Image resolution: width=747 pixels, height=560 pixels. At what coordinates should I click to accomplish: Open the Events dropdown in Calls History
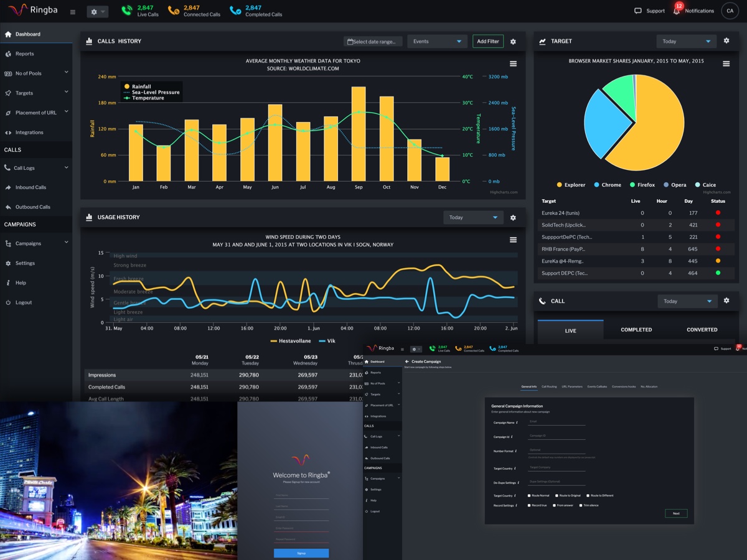[437, 42]
